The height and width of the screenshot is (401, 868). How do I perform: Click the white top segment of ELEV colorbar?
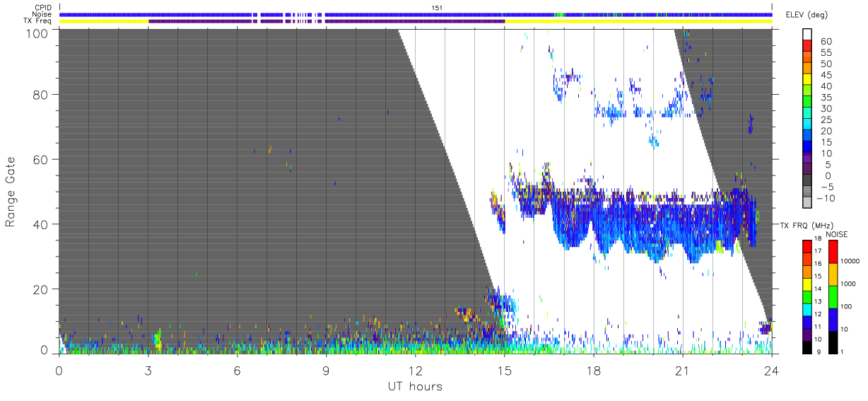click(x=807, y=35)
